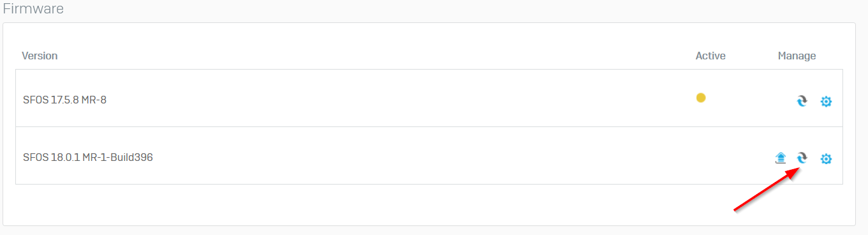Click the boot firmware icon for SFOS 17.5.8

point(802,101)
